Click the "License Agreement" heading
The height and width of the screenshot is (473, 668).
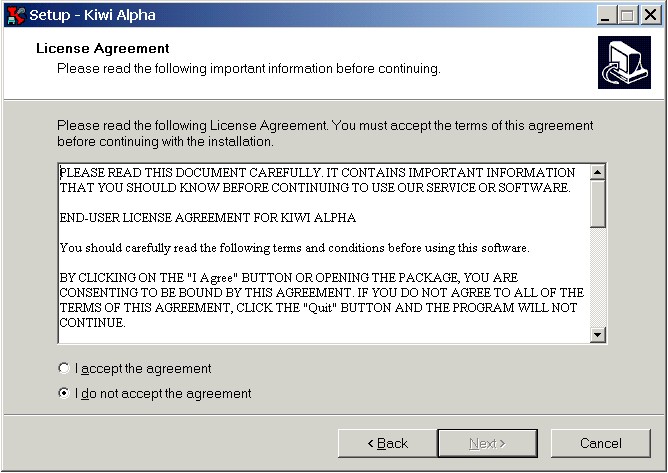click(x=103, y=49)
